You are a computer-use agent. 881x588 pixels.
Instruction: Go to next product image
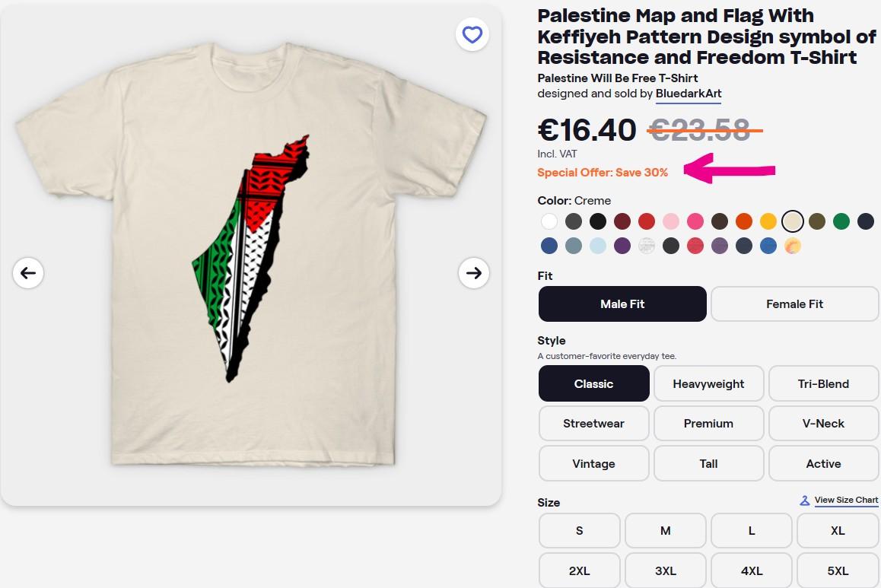pyautogui.click(x=473, y=272)
